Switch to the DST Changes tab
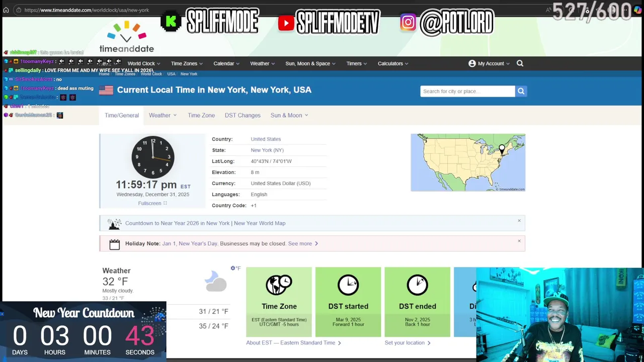644x362 pixels. tap(243, 115)
